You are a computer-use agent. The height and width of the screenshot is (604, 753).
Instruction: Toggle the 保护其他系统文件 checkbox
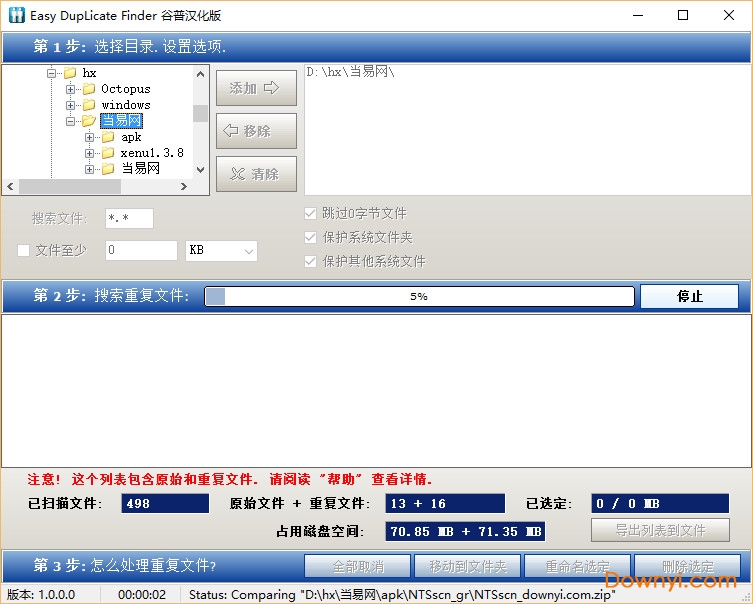pos(310,262)
